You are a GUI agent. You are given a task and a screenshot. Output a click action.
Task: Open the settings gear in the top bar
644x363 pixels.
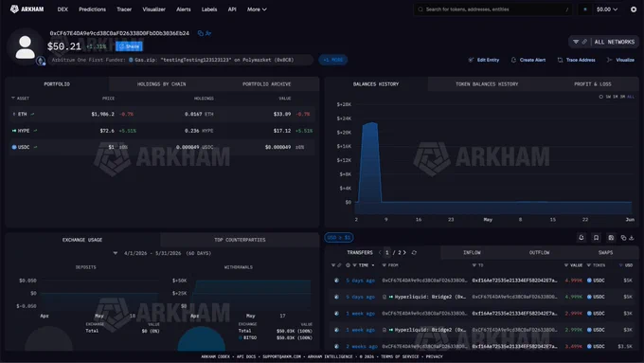(x=634, y=9)
